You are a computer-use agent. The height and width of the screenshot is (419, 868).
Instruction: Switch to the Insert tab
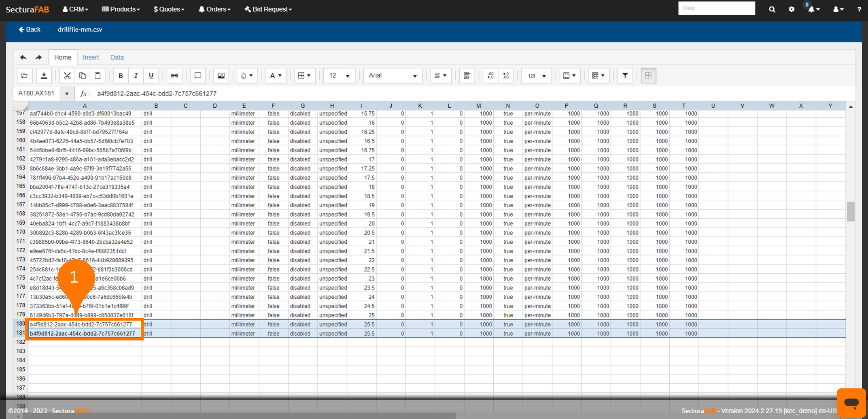coord(91,57)
